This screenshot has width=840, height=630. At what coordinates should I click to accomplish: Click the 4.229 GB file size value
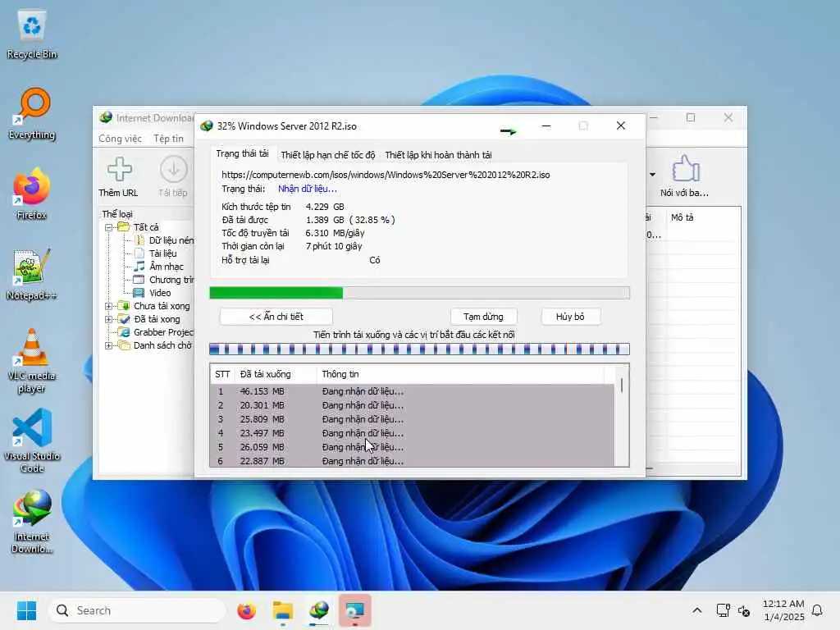pos(325,206)
